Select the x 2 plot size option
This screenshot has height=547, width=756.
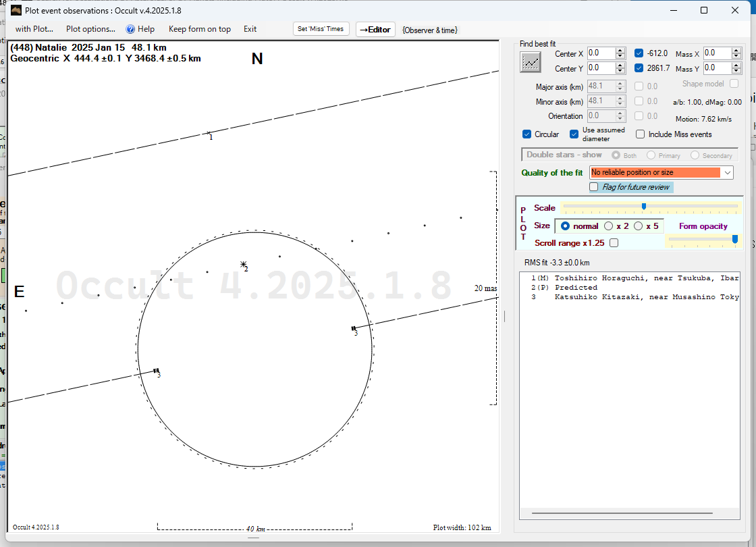click(x=608, y=226)
